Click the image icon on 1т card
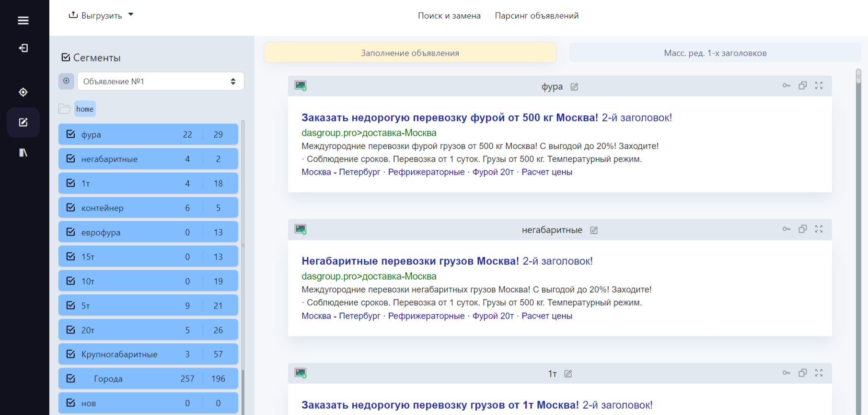 click(301, 373)
